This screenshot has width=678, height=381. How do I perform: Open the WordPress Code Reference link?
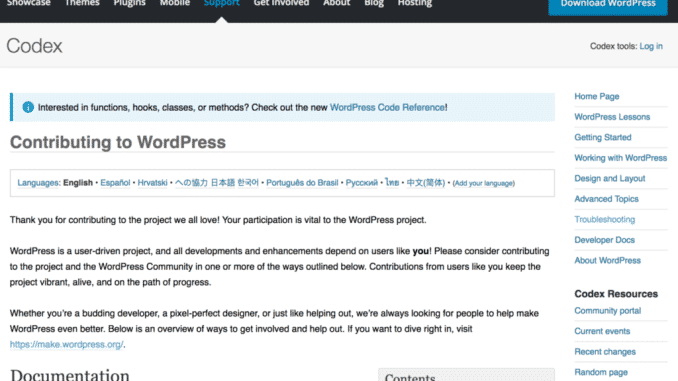pos(387,107)
